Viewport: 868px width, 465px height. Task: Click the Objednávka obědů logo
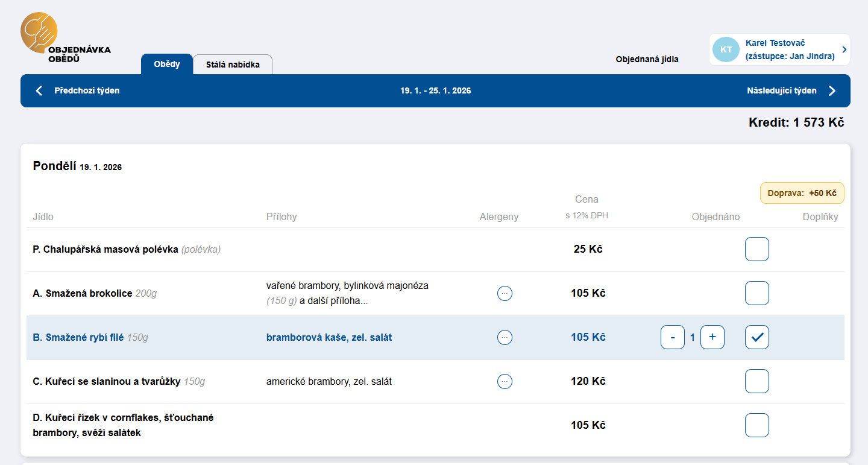click(65, 39)
